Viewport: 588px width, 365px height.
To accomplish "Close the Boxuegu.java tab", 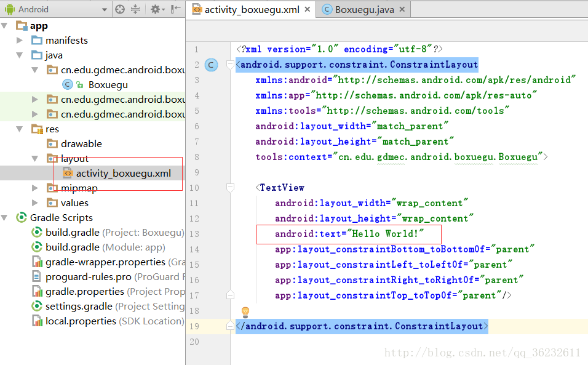I will pos(402,9).
